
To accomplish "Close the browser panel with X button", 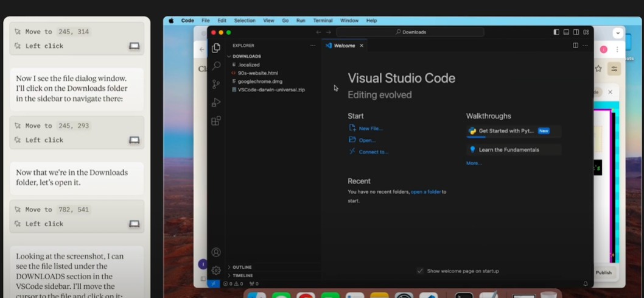I will (x=611, y=92).
